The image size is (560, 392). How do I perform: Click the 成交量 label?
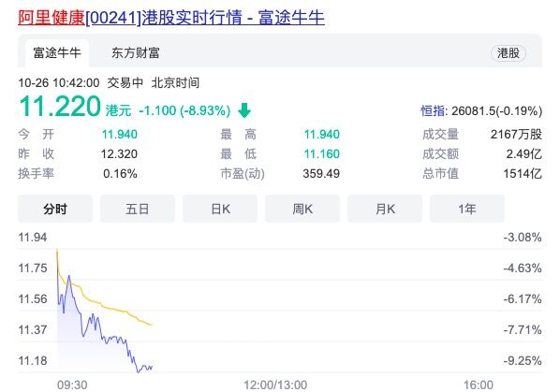click(x=440, y=135)
